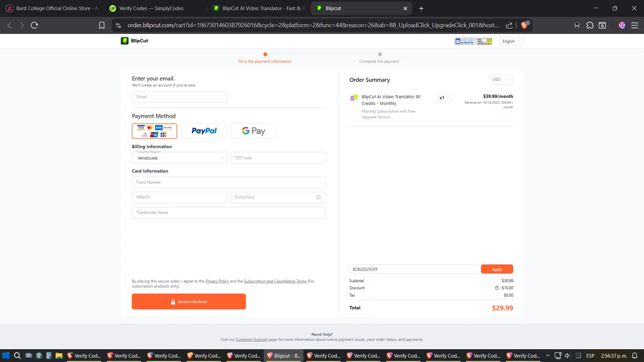The width and height of the screenshot is (644, 362).
Task: Open the English language dropdown
Action: pyautogui.click(x=511, y=41)
